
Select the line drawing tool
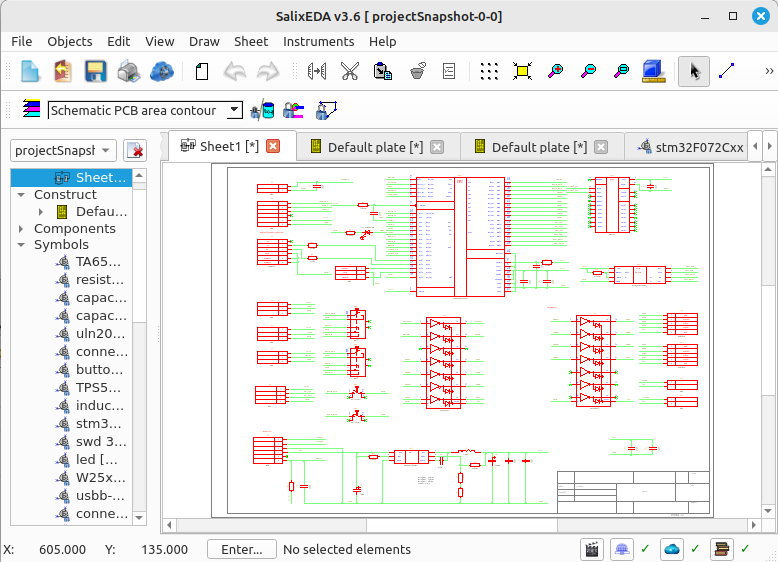tap(726, 71)
